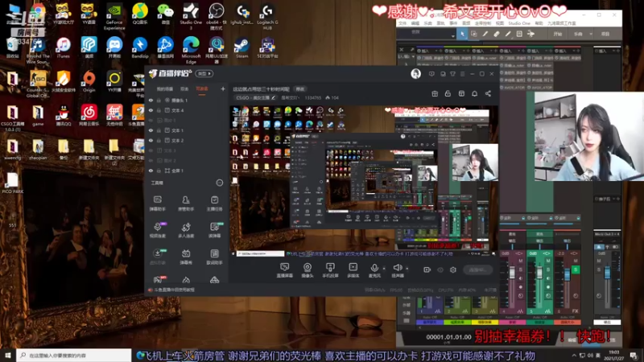Toggle preview eye icon in bottom toolbar
Screen dimensions: 644x362
(x=440, y=269)
